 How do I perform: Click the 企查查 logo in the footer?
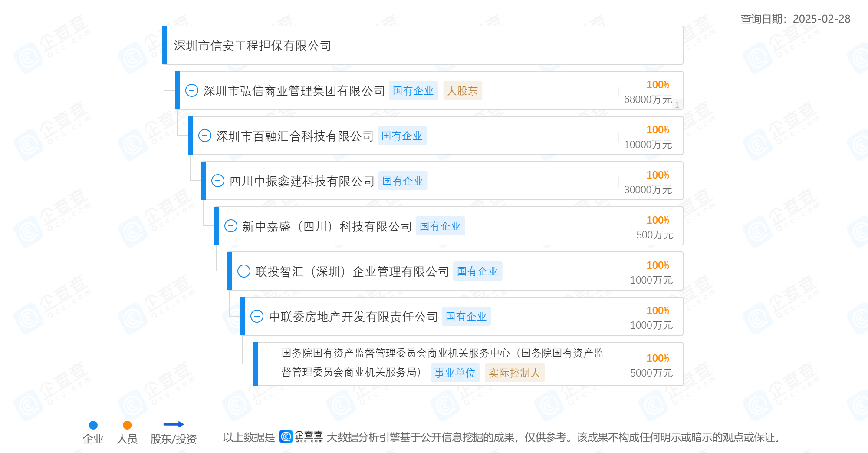pos(301,436)
